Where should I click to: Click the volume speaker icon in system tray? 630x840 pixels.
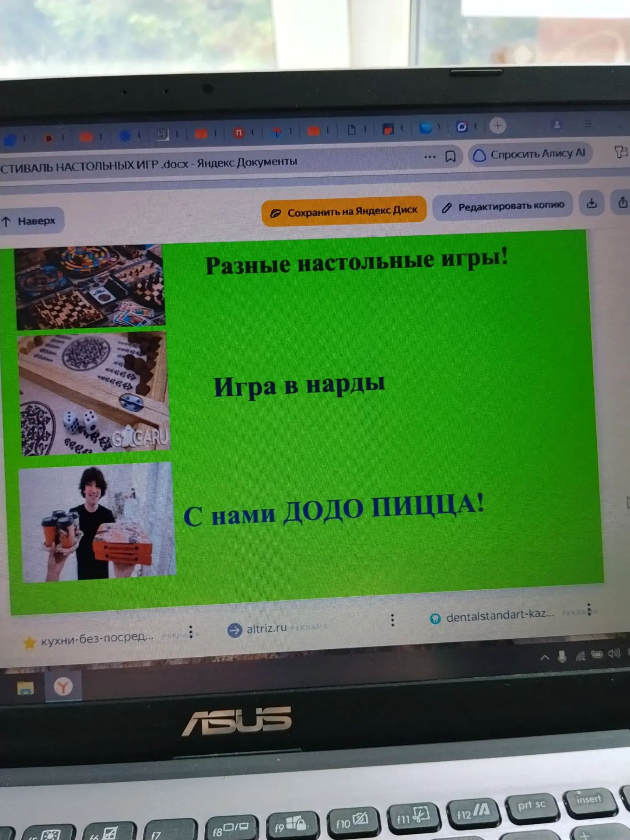614,653
